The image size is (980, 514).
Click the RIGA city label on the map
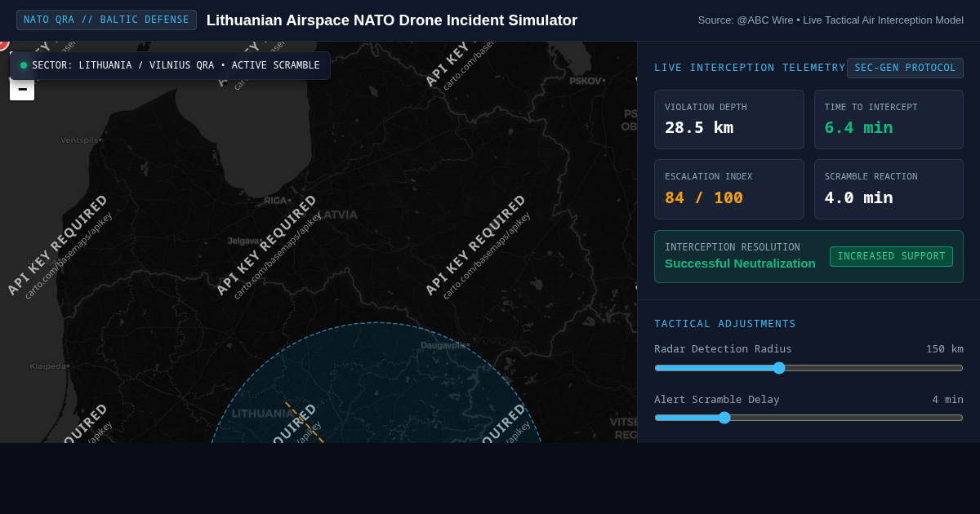coord(276,200)
